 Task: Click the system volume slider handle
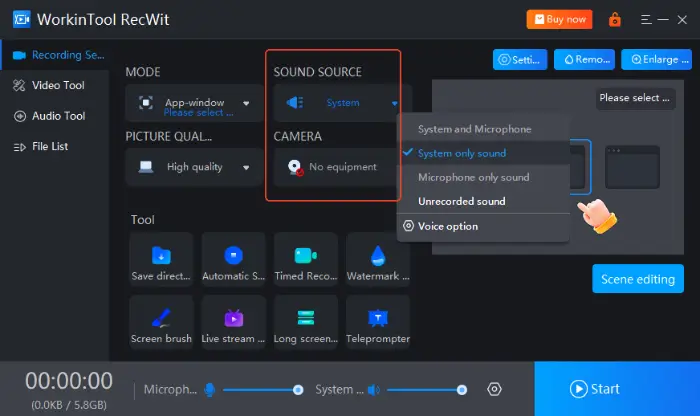462,390
